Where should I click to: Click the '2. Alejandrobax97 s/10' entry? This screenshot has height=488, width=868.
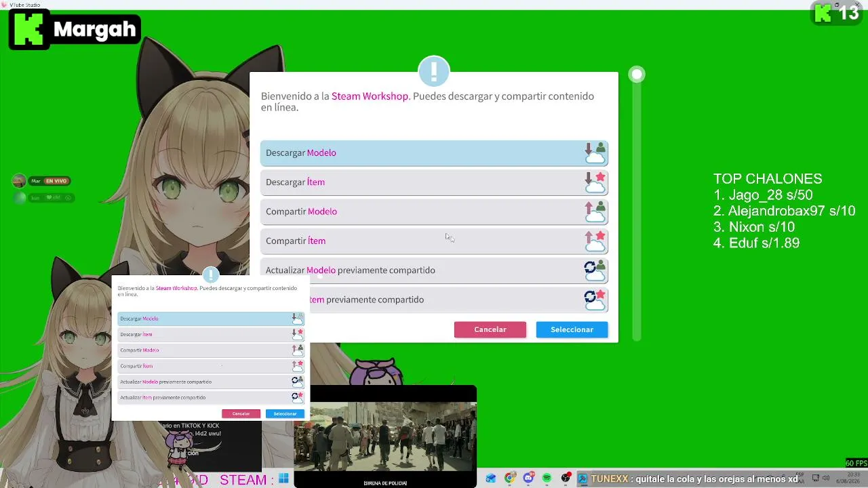point(785,211)
